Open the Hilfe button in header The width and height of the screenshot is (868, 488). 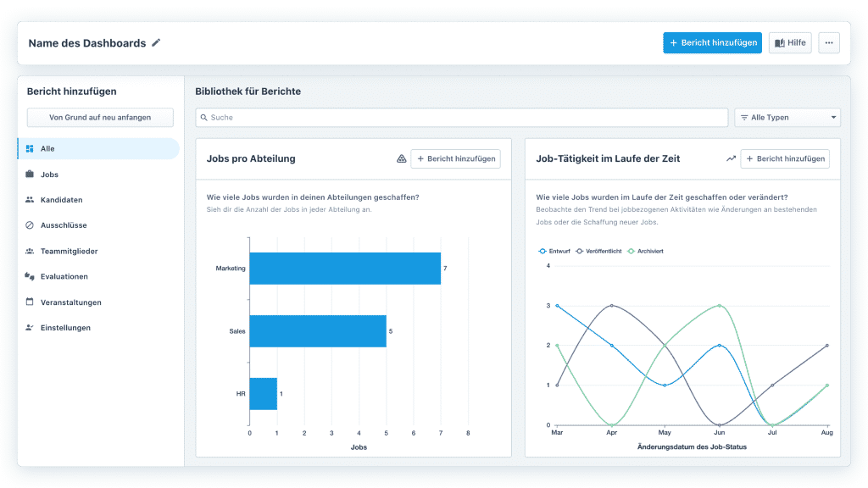[x=789, y=43]
